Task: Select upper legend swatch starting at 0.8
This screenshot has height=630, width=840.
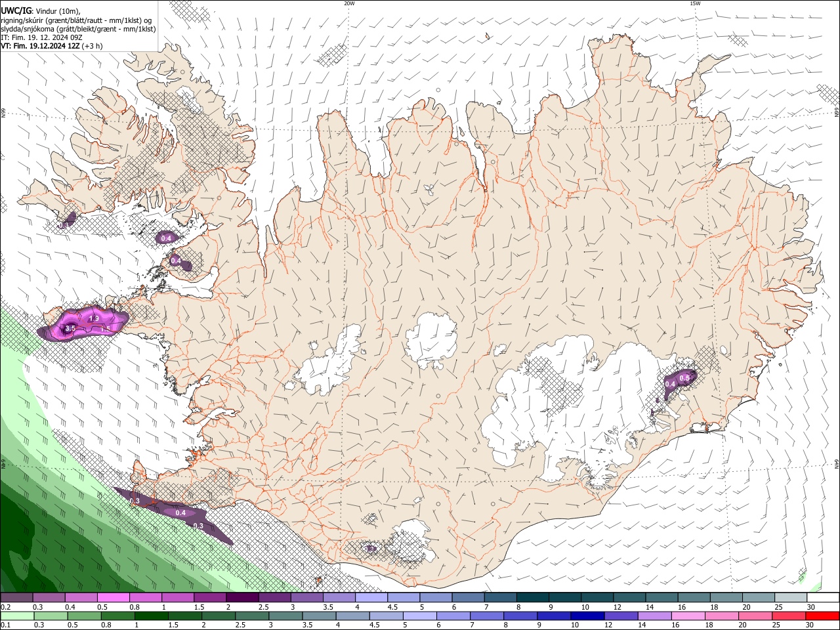Action: [x=145, y=597]
